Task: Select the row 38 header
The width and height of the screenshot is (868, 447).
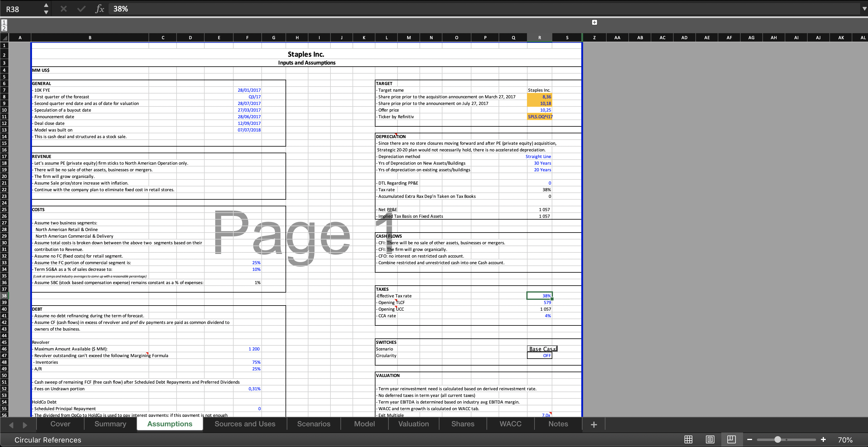Action: (x=5, y=296)
